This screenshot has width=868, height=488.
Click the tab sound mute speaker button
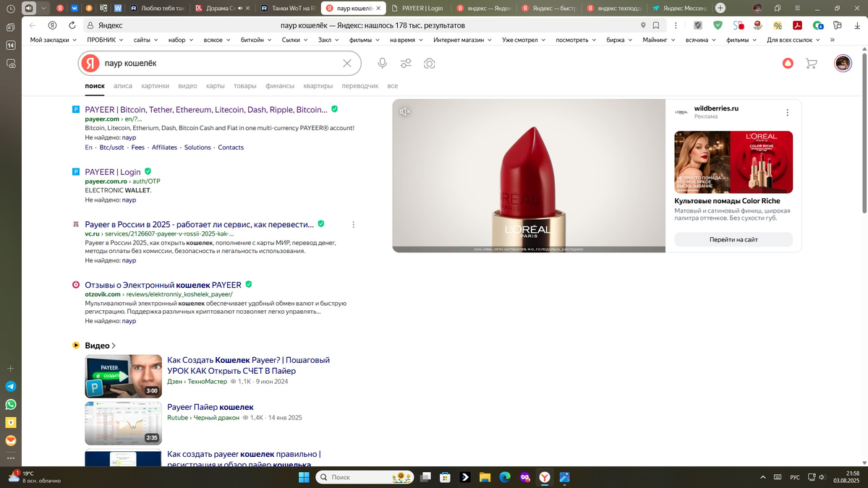point(28,8)
